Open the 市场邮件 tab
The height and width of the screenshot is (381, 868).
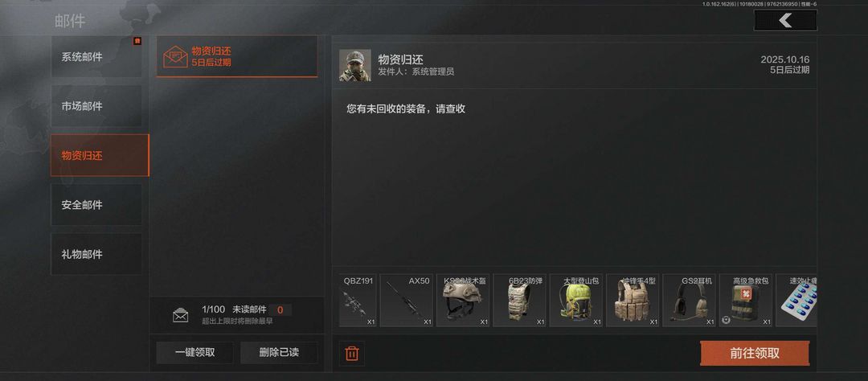96,106
